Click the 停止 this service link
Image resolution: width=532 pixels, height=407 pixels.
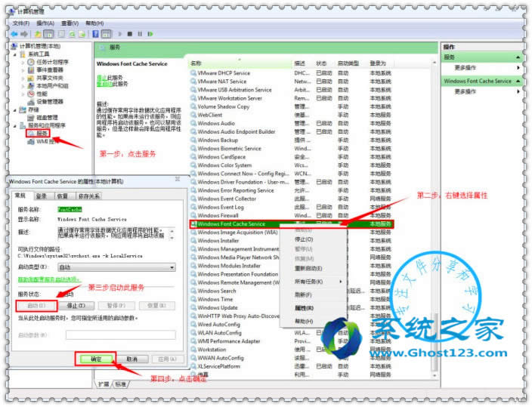coord(101,77)
